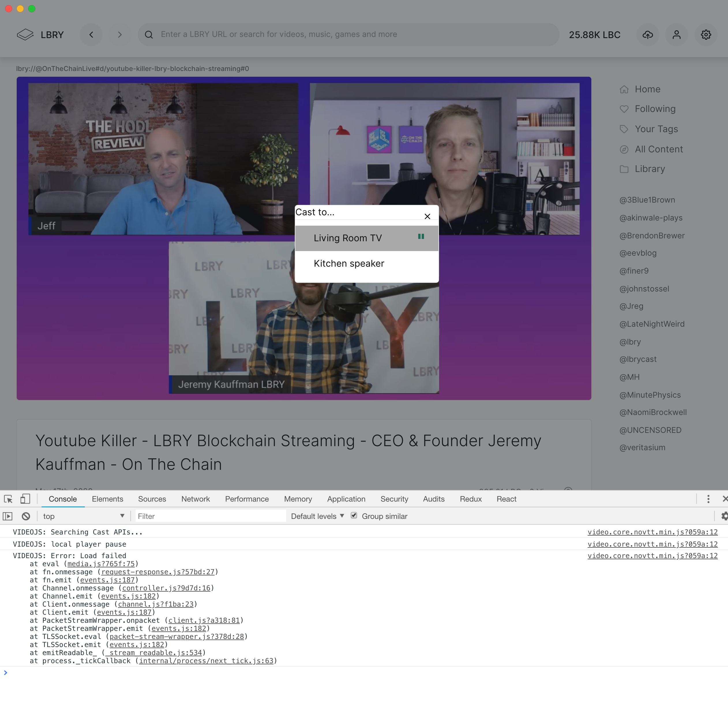This screenshot has width=728, height=703.
Task: Open DevTools three-dot customize menu
Action: (x=708, y=499)
